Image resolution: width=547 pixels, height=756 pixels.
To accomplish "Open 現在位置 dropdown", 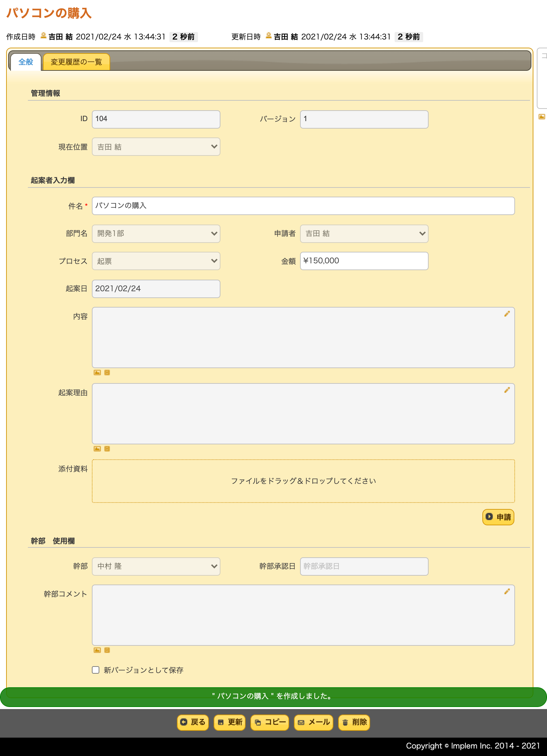I will point(156,147).
